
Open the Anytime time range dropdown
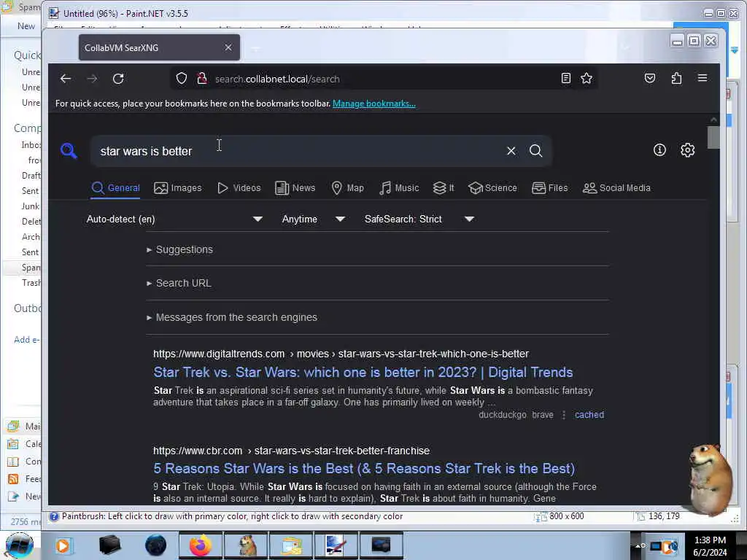[313, 219]
